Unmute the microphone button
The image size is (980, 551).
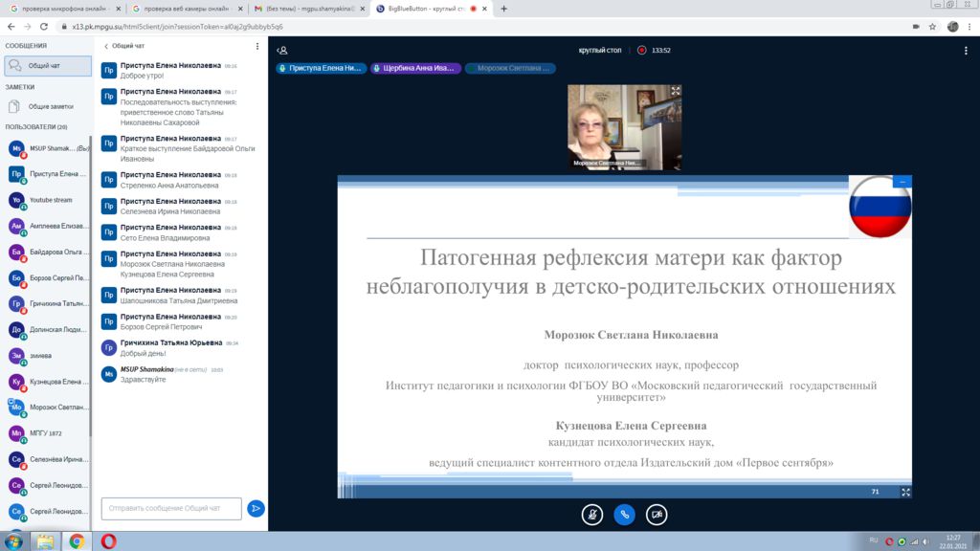point(592,514)
